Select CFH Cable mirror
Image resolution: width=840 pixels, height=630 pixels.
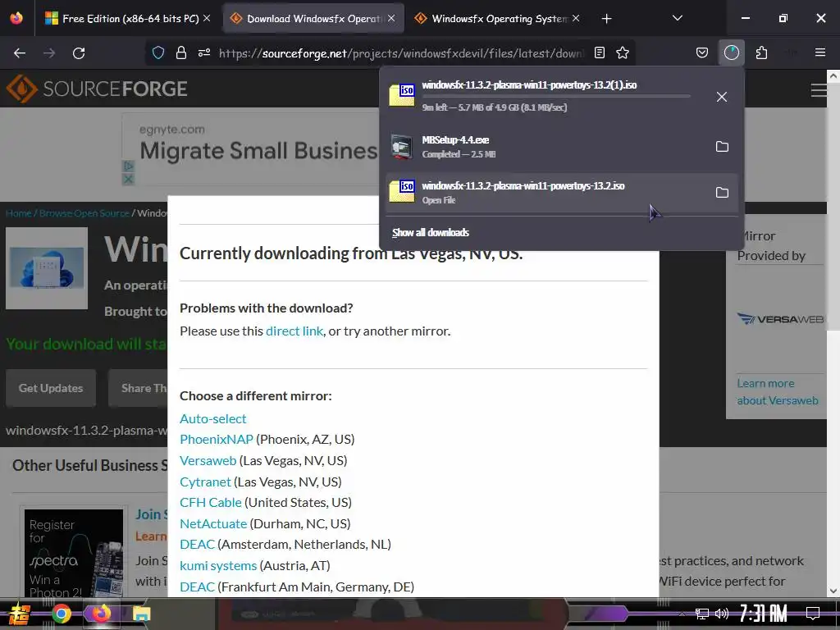click(x=211, y=503)
